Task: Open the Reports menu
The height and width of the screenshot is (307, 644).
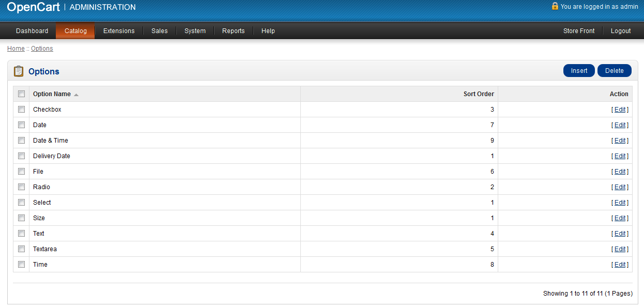Action: [233, 31]
